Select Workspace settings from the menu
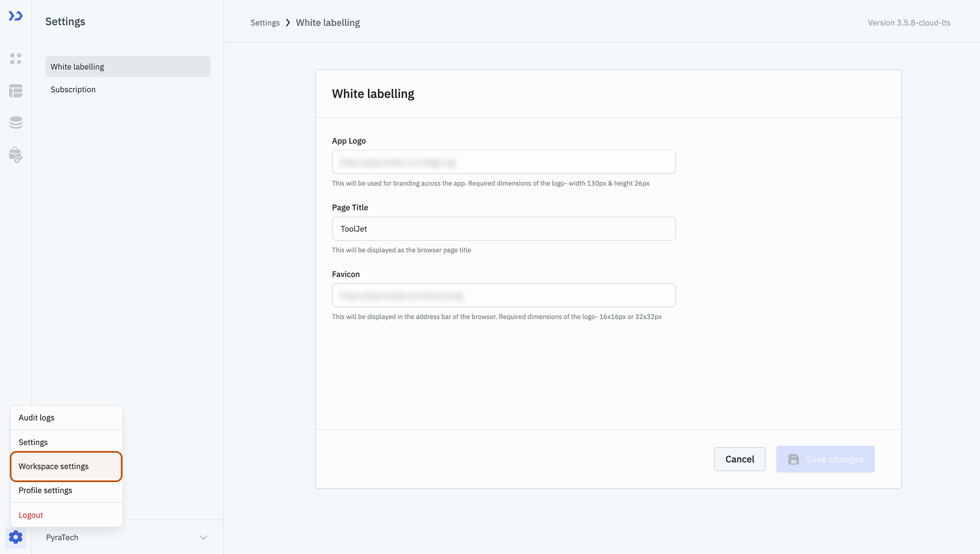 (53, 466)
